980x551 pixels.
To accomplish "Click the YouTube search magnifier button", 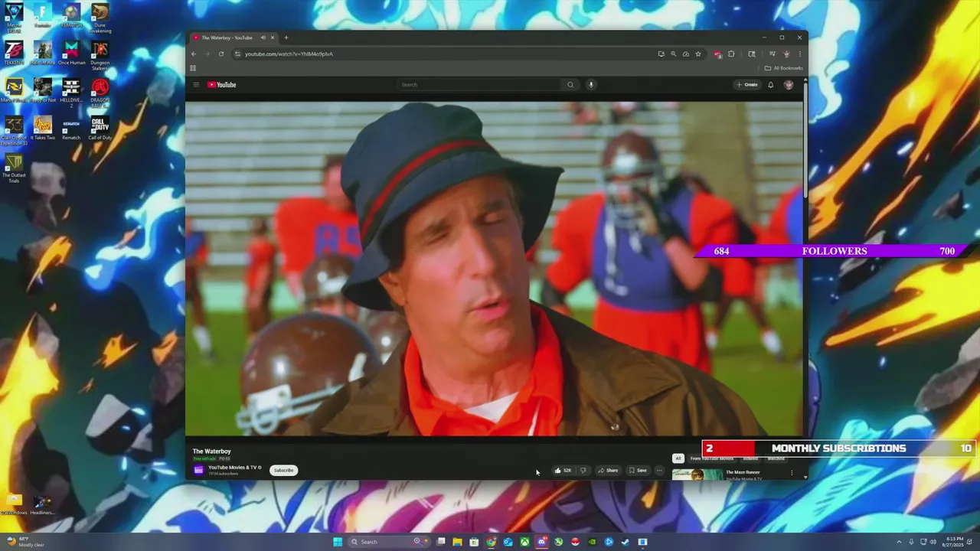I will [x=570, y=85].
